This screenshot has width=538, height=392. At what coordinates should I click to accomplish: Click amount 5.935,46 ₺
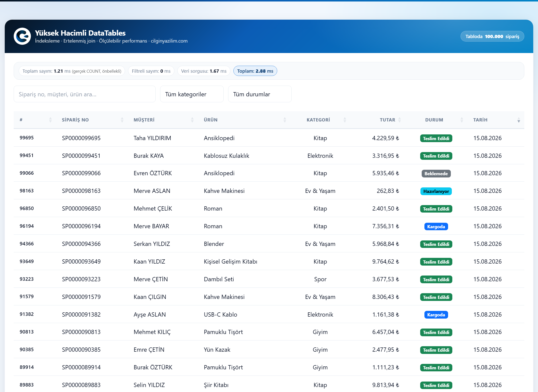pos(386,173)
